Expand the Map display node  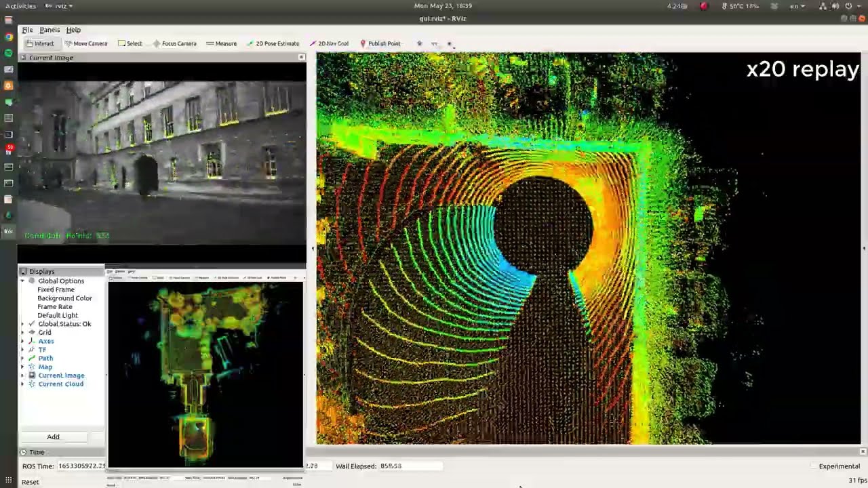click(x=22, y=367)
